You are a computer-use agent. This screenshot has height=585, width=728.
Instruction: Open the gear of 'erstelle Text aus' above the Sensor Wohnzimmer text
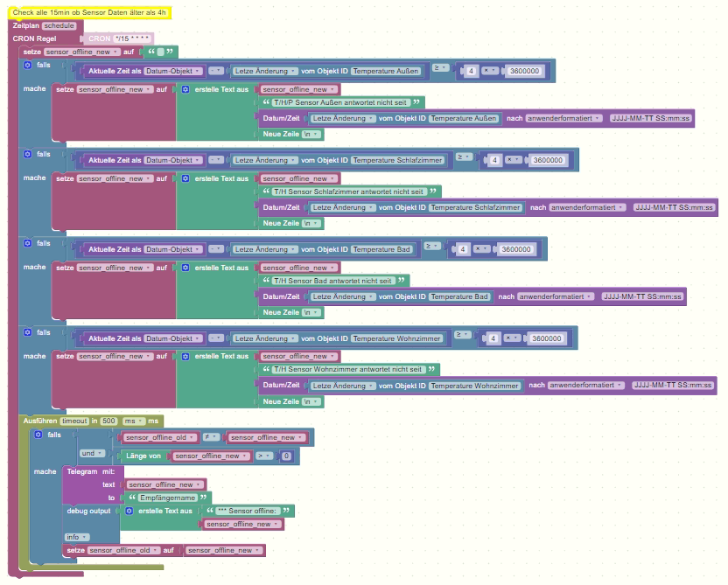[x=185, y=356]
